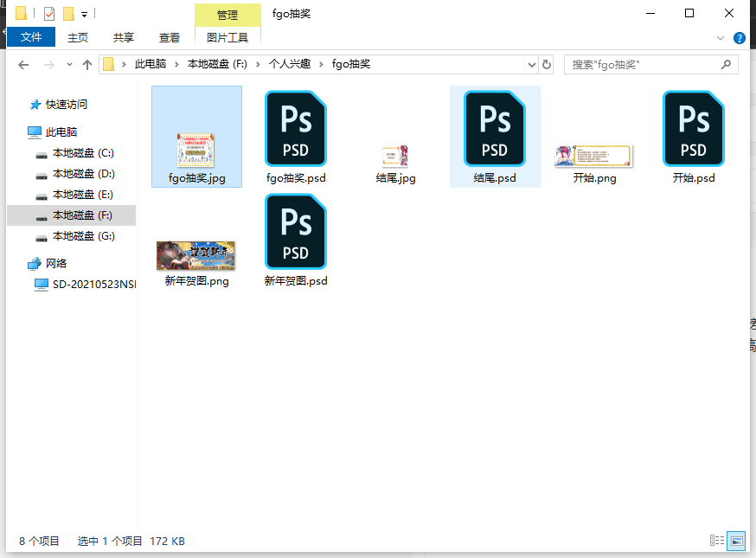Open the 文件 menu

(31, 37)
